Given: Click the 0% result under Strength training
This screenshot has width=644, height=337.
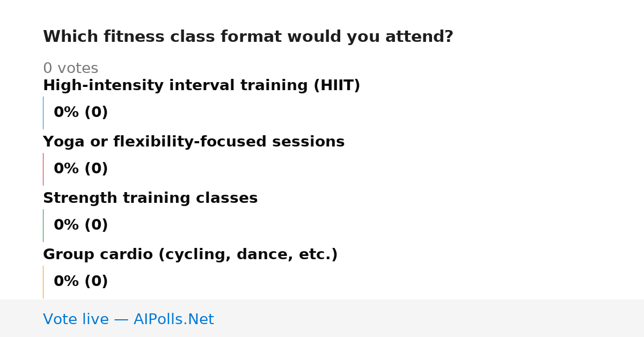Looking at the screenshot, I should (x=80, y=225).
